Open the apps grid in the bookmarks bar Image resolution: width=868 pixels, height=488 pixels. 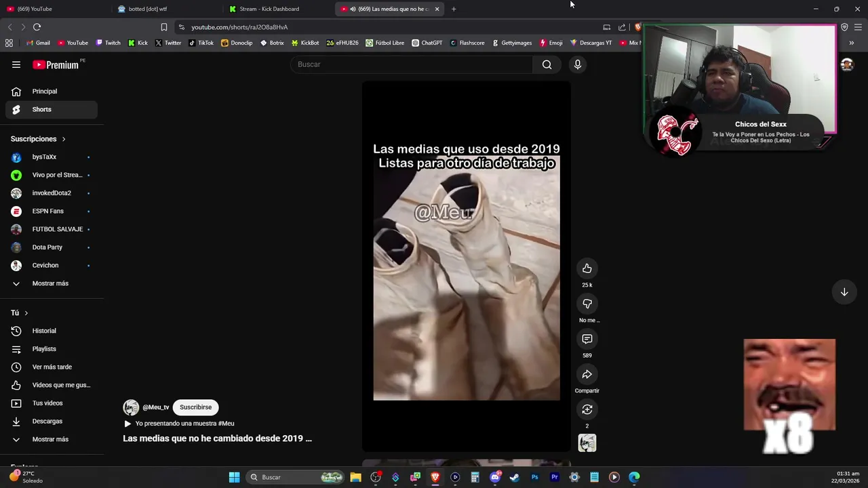(x=9, y=43)
